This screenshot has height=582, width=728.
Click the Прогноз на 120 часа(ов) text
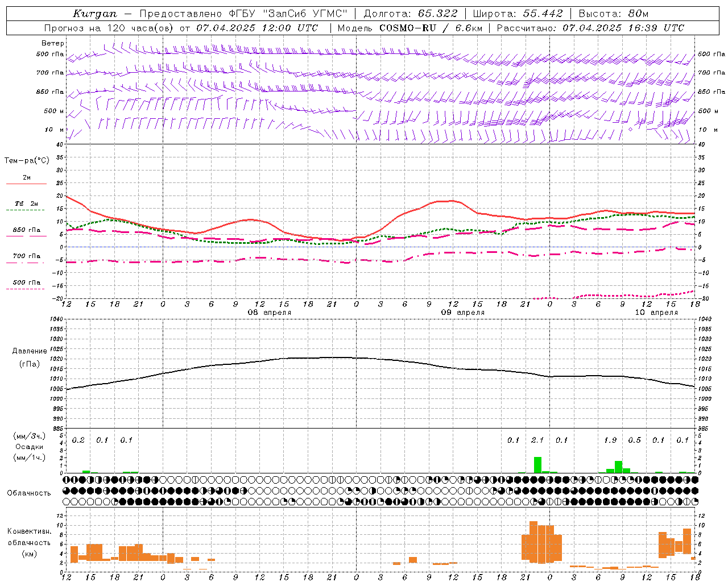click(109, 28)
